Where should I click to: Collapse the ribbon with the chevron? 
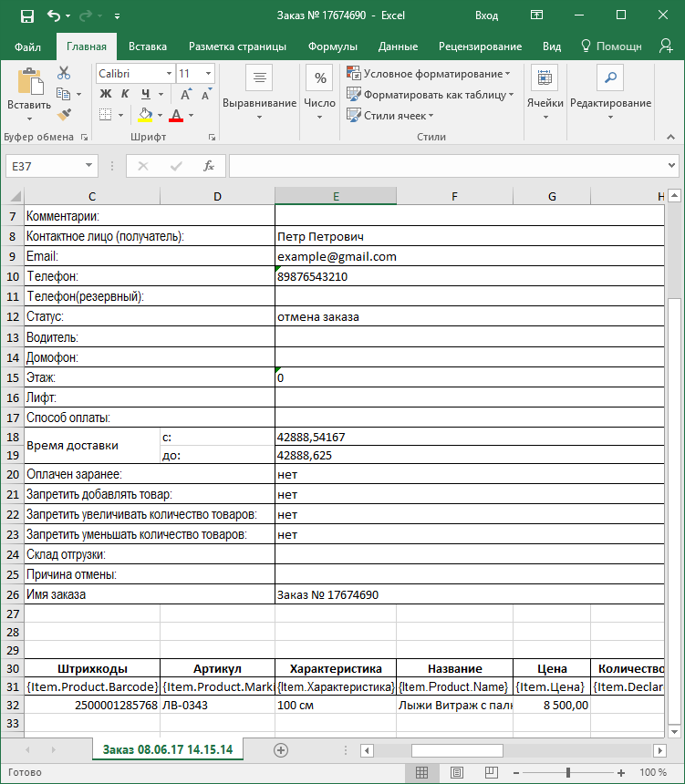point(670,137)
